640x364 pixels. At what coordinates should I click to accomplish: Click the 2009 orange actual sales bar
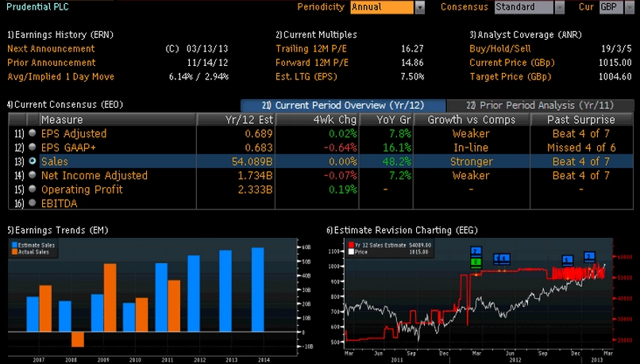coord(110,297)
